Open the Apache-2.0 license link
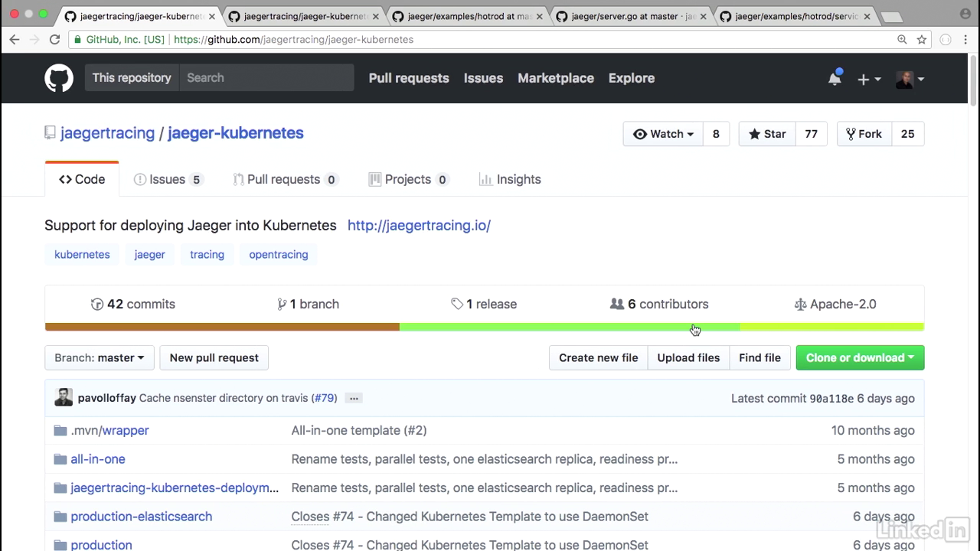 click(835, 304)
